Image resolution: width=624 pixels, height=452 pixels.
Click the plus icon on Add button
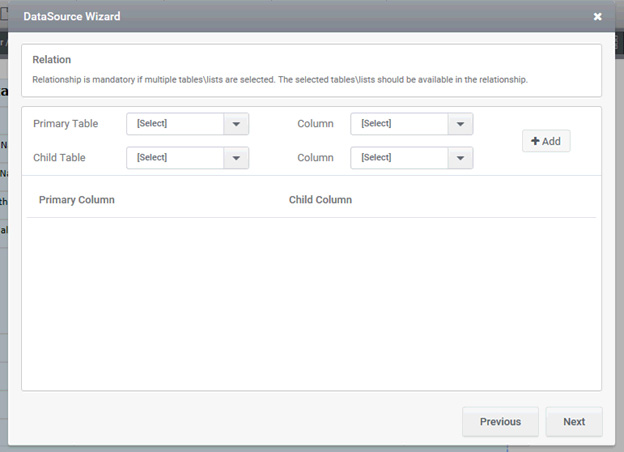point(535,141)
